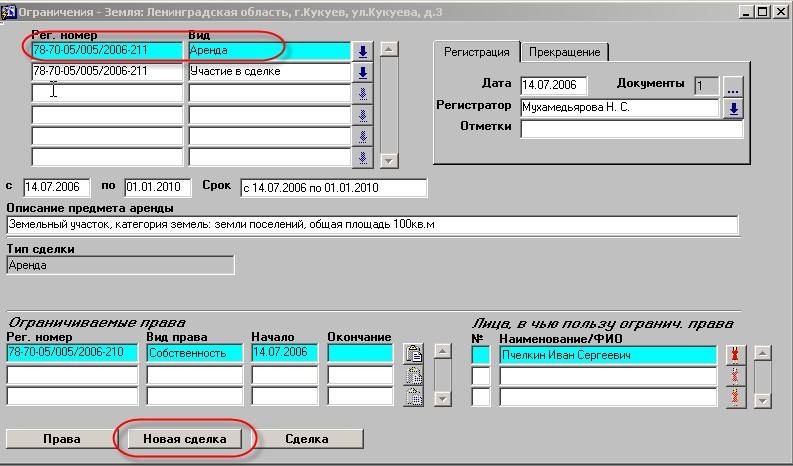793x466 pixels.
Task: Click the 'с' start date field 14.07.2006
Action: pyautogui.click(x=57, y=187)
